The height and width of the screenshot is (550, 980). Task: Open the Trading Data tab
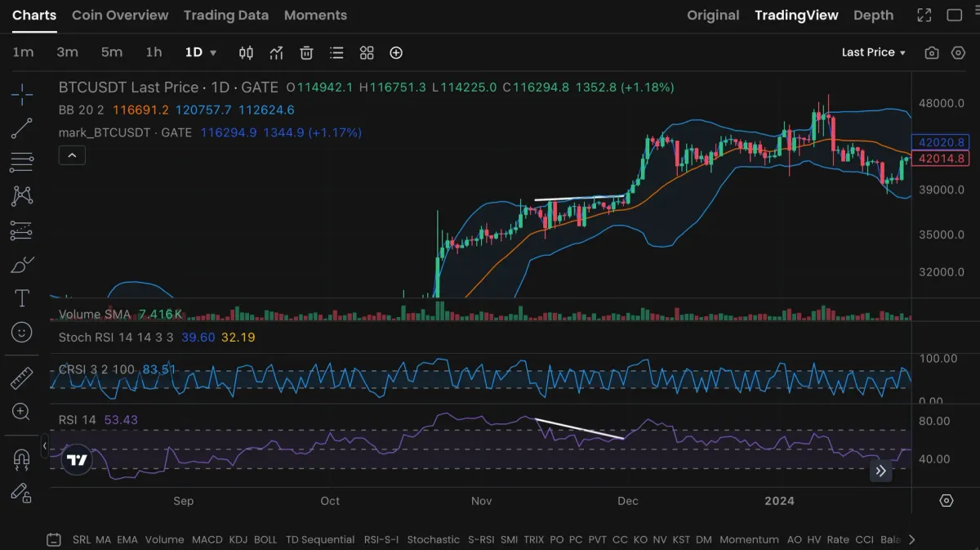(x=226, y=15)
